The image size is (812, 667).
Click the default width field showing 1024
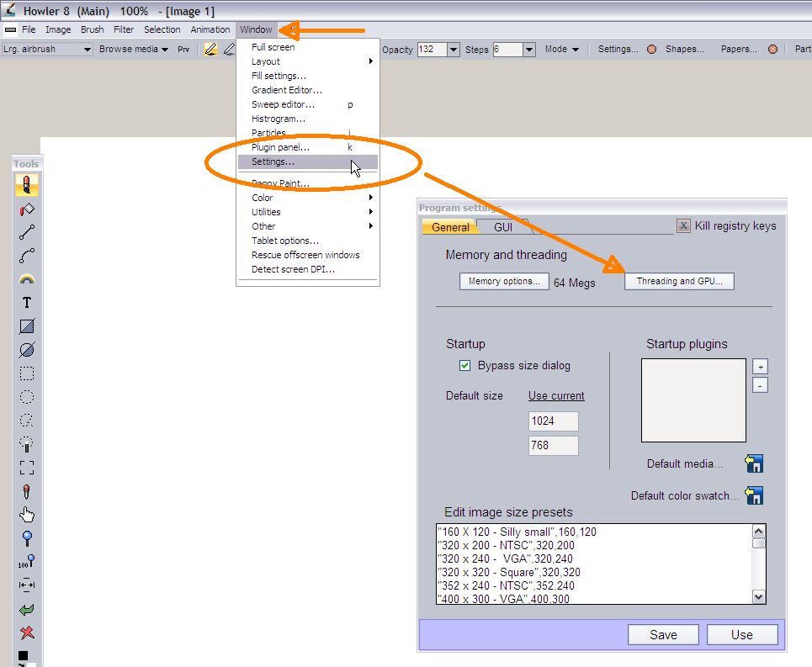point(553,421)
